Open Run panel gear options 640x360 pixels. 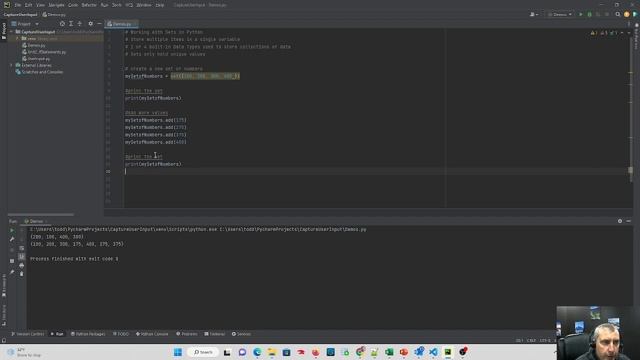(x=620, y=221)
